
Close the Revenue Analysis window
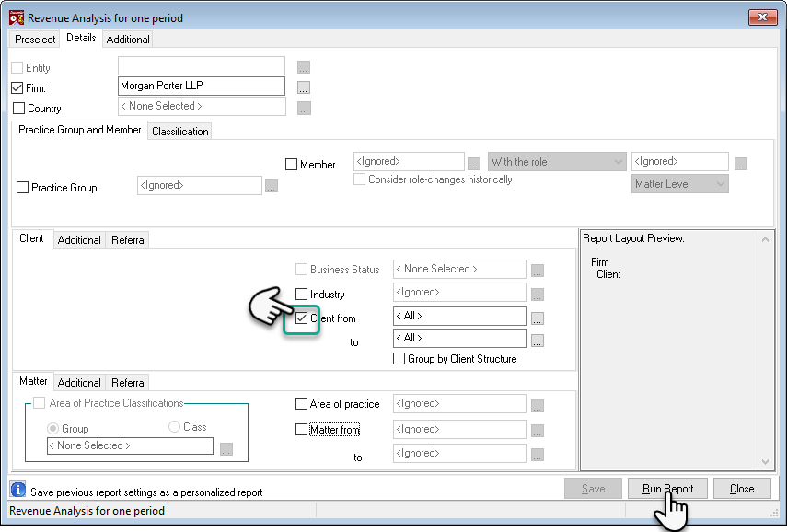pyautogui.click(x=762, y=17)
